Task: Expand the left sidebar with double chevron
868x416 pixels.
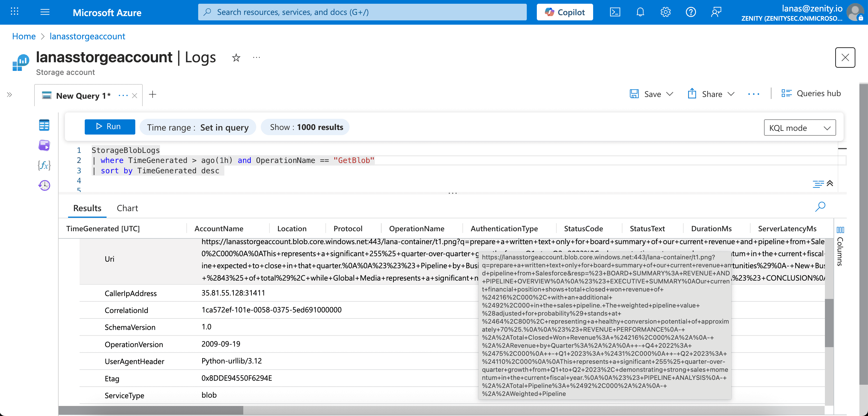Action: [x=9, y=95]
